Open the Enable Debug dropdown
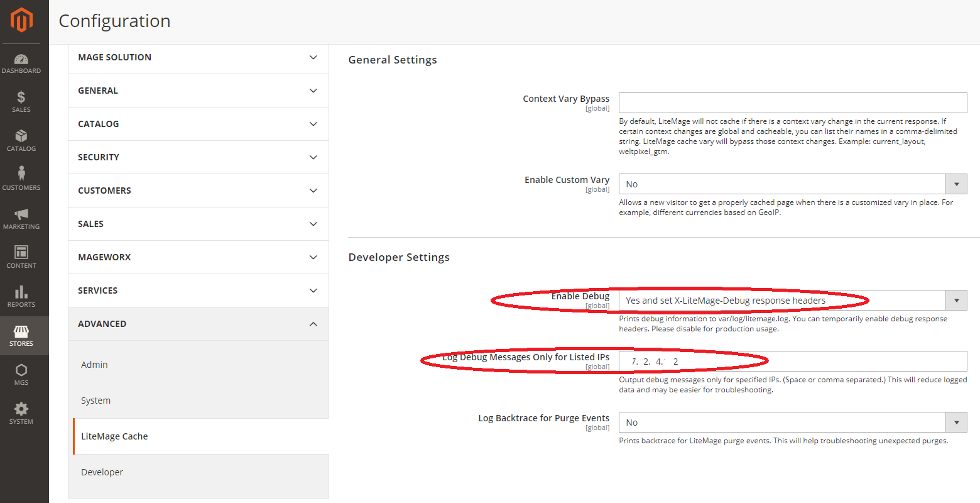Viewport: 980px width, 503px height. click(793, 301)
